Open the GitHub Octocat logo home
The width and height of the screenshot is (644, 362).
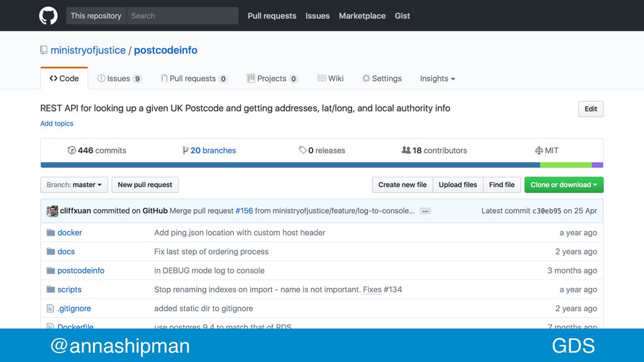pyautogui.click(x=48, y=16)
